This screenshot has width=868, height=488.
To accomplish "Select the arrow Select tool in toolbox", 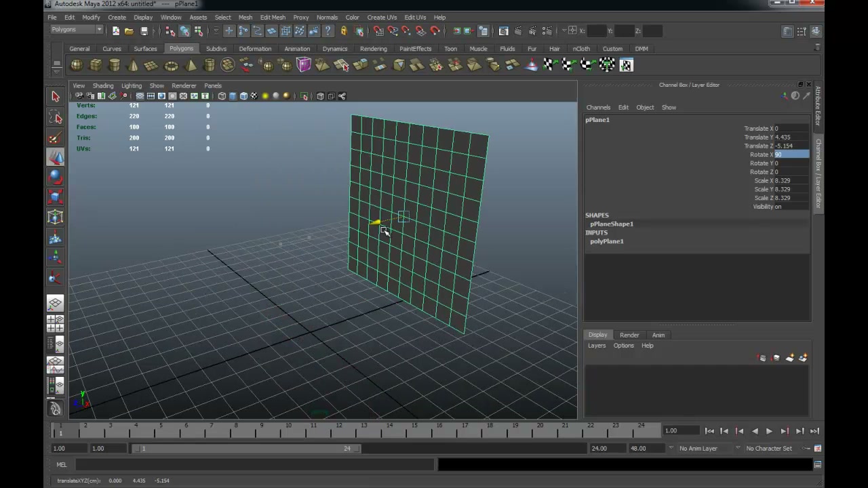I will [x=56, y=97].
